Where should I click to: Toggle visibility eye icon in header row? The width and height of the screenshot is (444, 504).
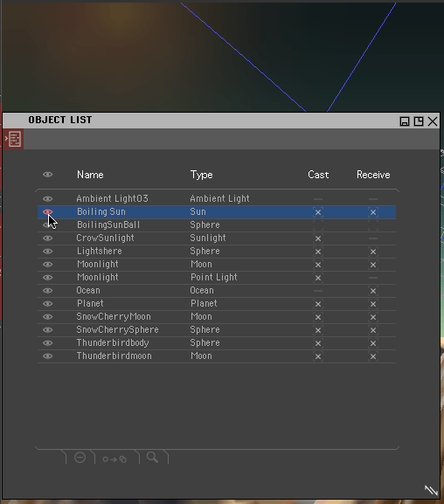47,175
